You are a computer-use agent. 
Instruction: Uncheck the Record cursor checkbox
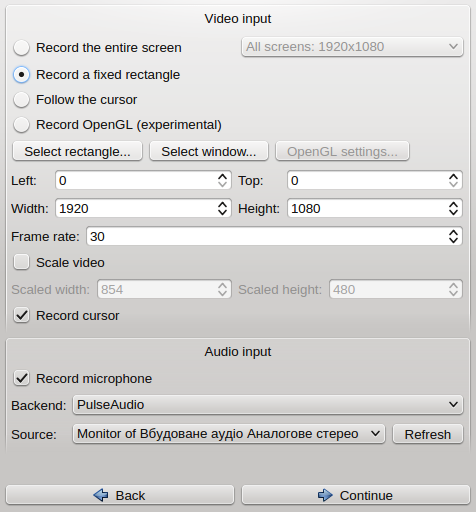tap(21, 315)
